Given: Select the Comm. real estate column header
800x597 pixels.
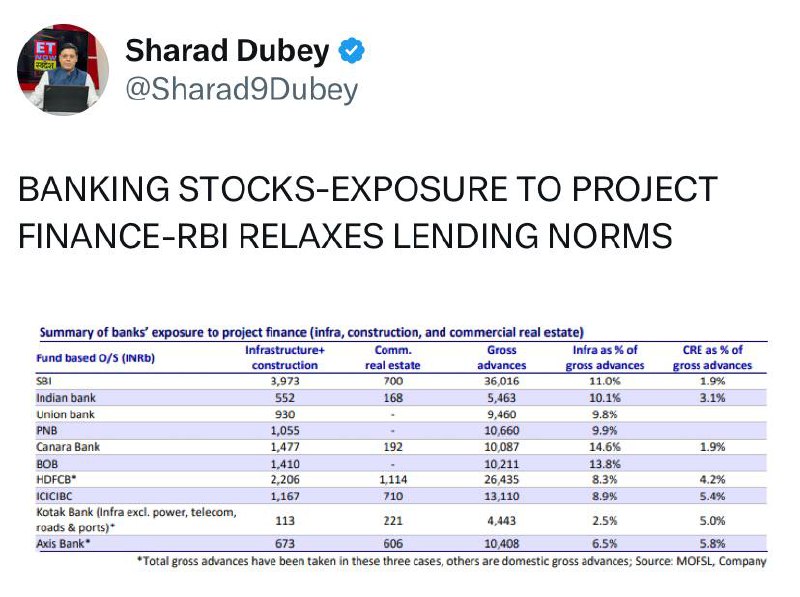Looking at the screenshot, I should 393,358.
